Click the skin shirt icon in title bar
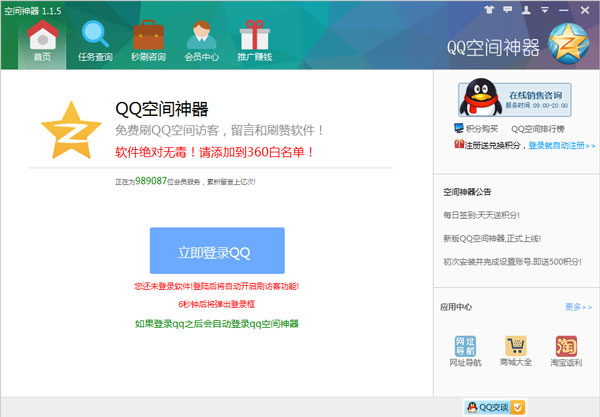This screenshot has width=600, height=417. 489,10
